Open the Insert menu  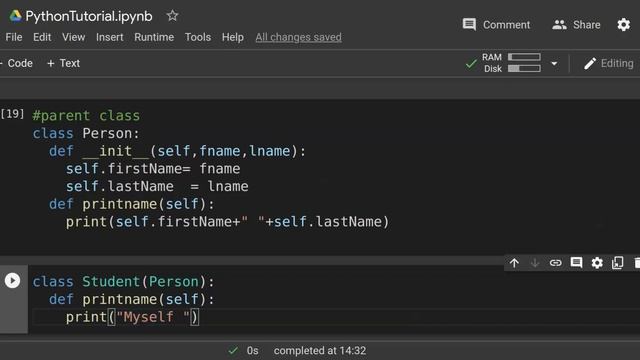tap(109, 37)
